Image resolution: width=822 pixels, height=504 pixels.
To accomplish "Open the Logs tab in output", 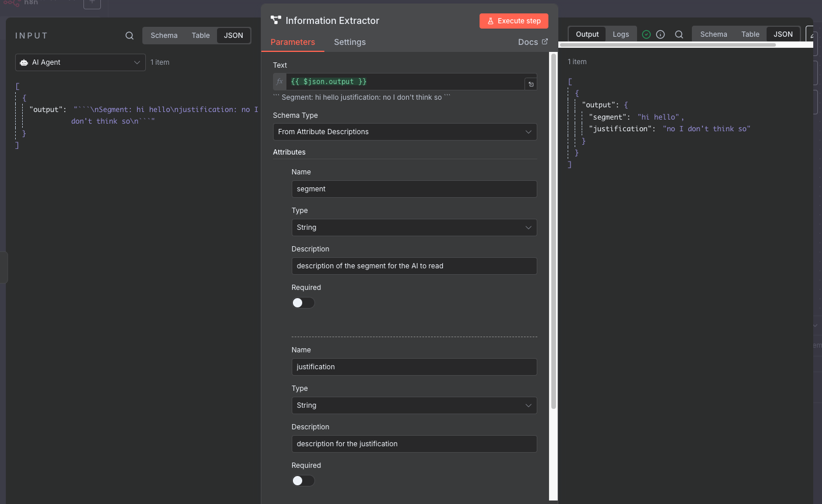I will (x=621, y=34).
